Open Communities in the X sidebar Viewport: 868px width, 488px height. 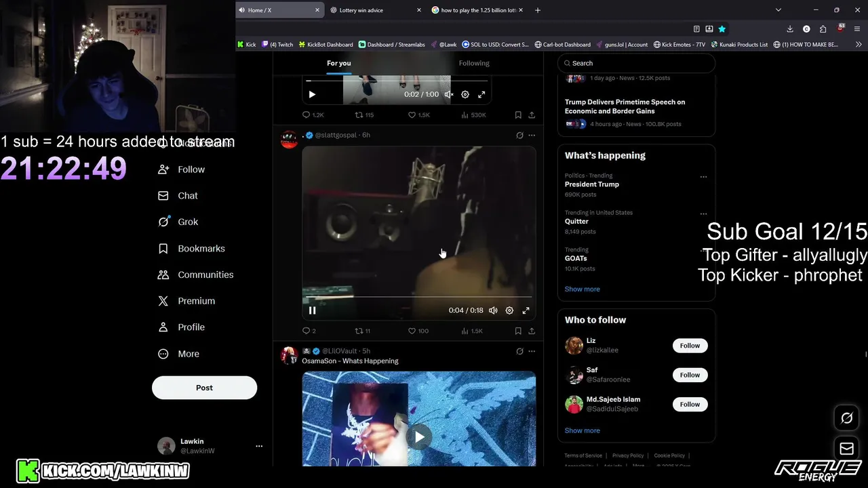point(195,274)
